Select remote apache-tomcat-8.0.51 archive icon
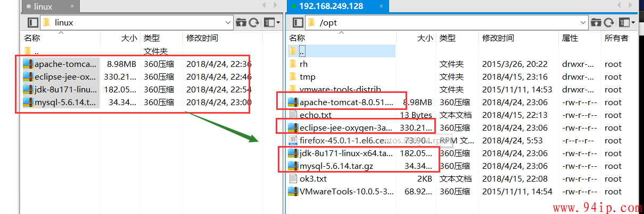The width and height of the screenshot is (644, 214). [293, 102]
